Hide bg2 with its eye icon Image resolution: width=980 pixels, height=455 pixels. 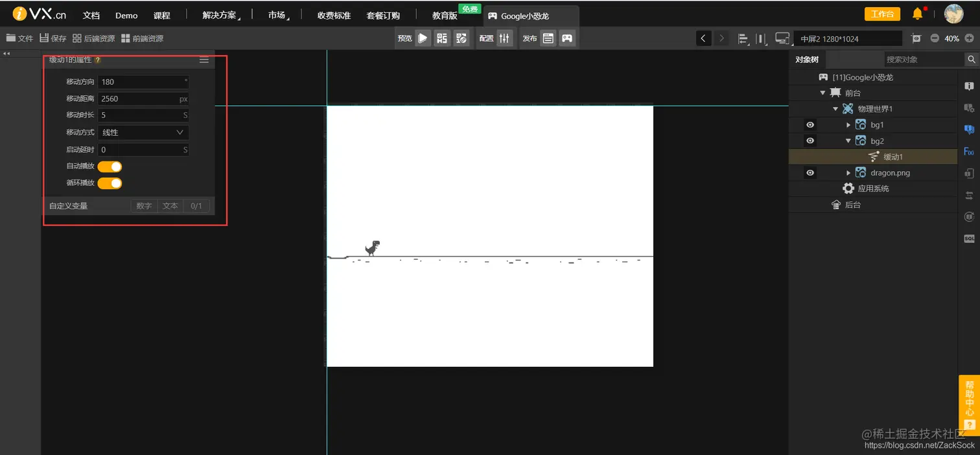(810, 141)
